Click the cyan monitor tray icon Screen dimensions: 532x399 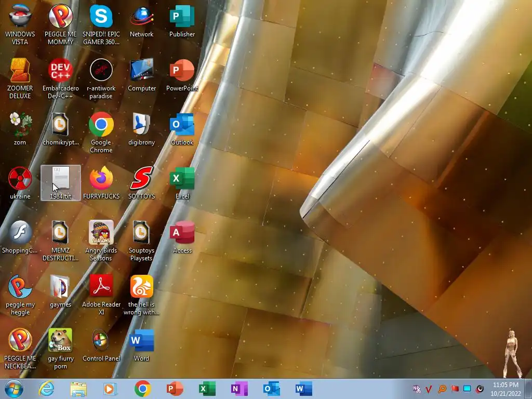(x=467, y=389)
